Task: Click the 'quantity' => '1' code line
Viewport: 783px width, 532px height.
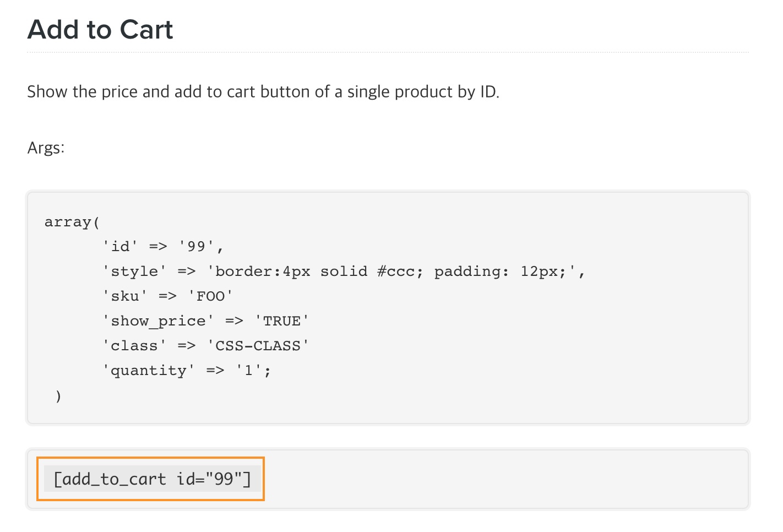Action: (x=187, y=371)
